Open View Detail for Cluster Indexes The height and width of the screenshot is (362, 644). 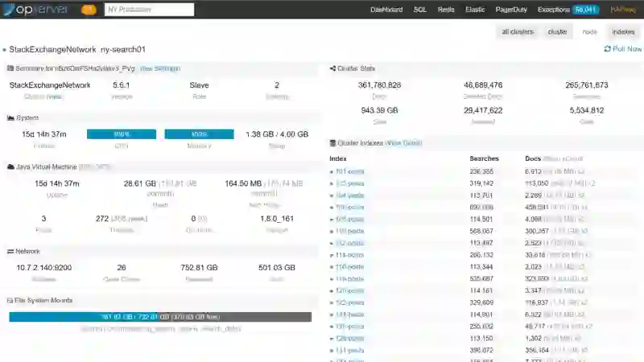(x=403, y=143)
